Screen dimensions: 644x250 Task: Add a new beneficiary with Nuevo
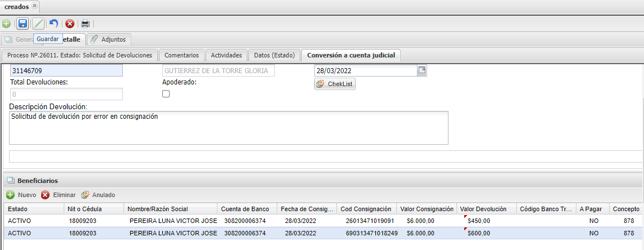pyautogui.click(x=21, y=195)
